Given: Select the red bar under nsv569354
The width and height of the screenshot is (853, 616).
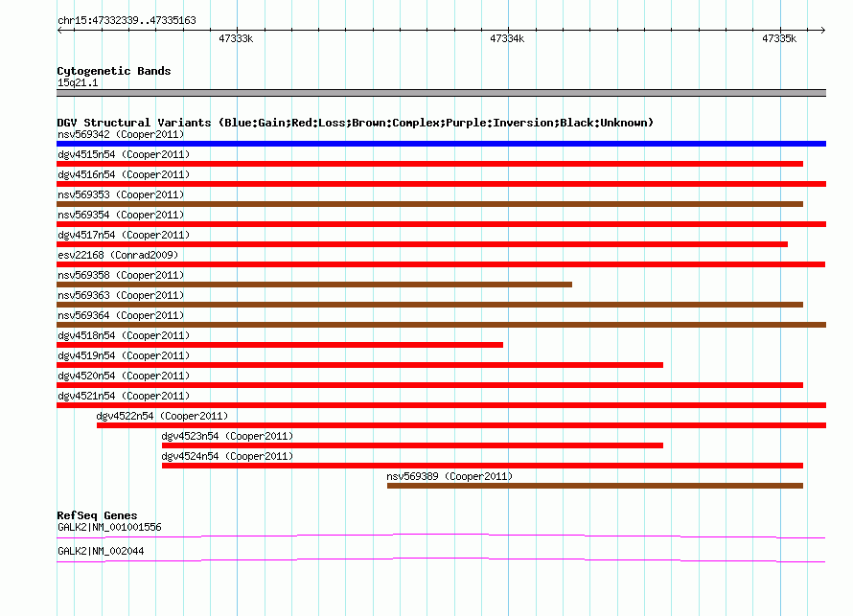Looking at the screenshot, I should tap(441, 224).
